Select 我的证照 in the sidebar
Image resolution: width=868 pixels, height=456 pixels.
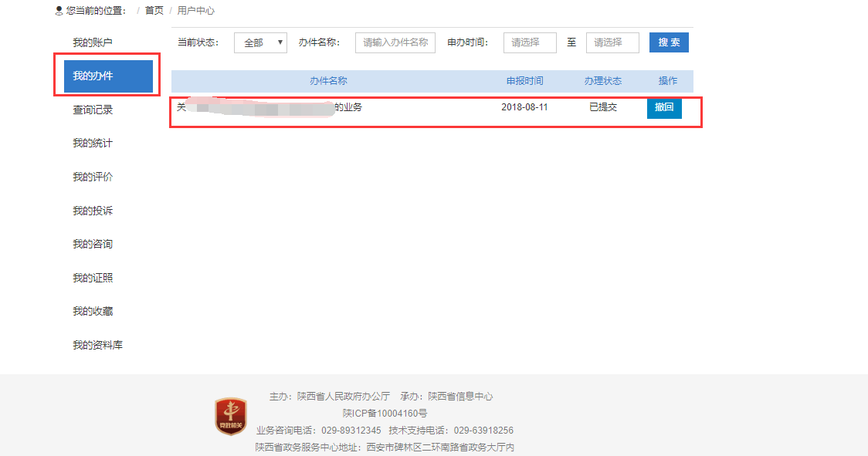pos(93,279)
